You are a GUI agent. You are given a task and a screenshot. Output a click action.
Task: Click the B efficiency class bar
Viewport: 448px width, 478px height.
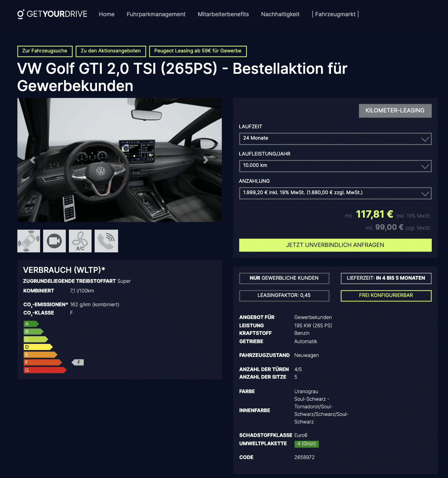(33, 331)
